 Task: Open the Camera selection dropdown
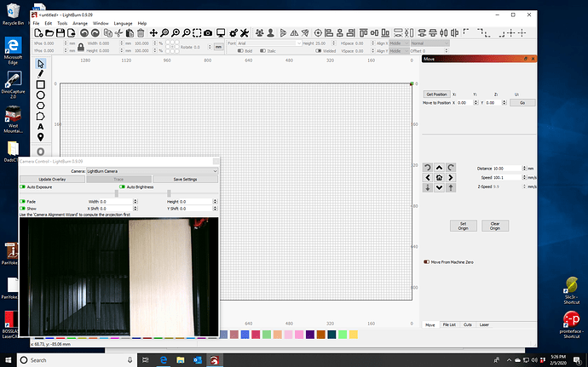(x=152, y=171)
